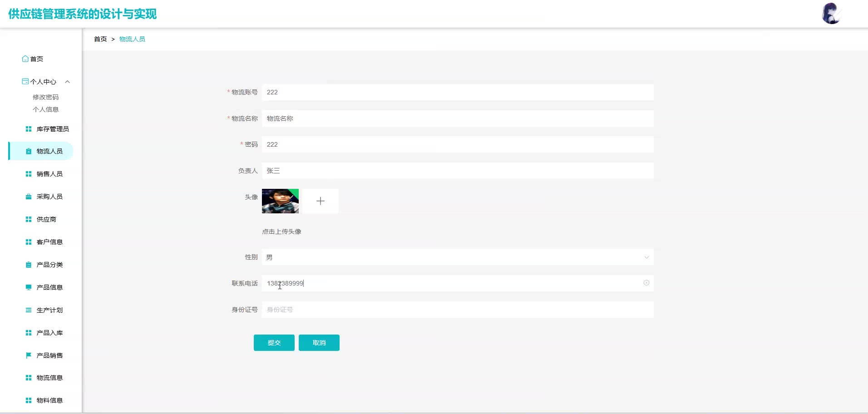Click the 产品入库 grid icon
This screenshot has width=868, height=414.
click(x=29, y=333)
